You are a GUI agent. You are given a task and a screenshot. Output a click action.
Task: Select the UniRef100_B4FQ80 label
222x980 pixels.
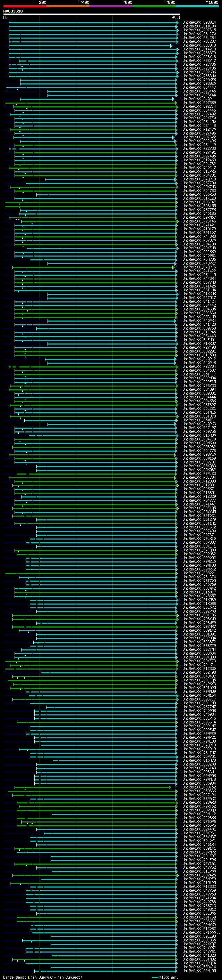coord(199,550)
